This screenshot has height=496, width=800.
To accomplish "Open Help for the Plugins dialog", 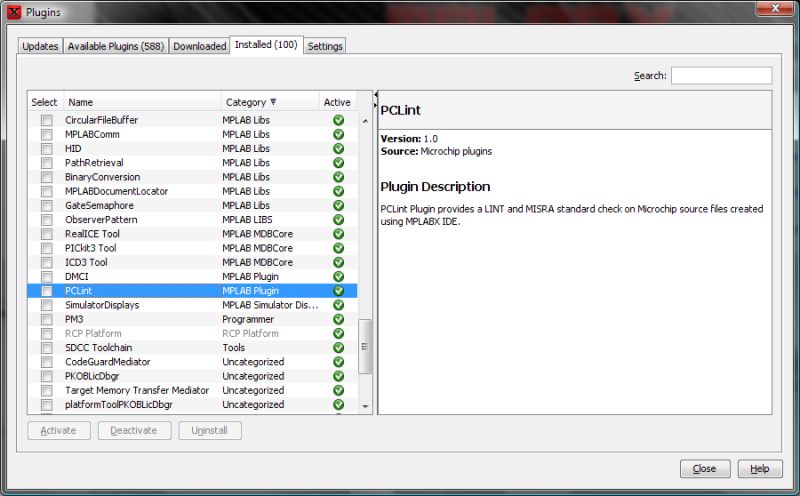I will point(760,468).
